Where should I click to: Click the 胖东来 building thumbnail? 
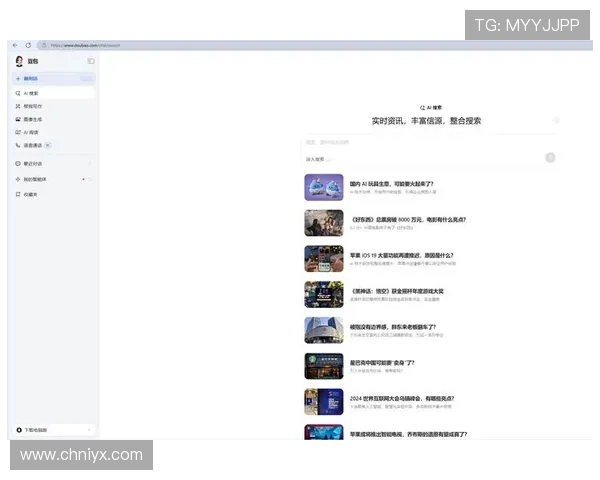point(324,330)
